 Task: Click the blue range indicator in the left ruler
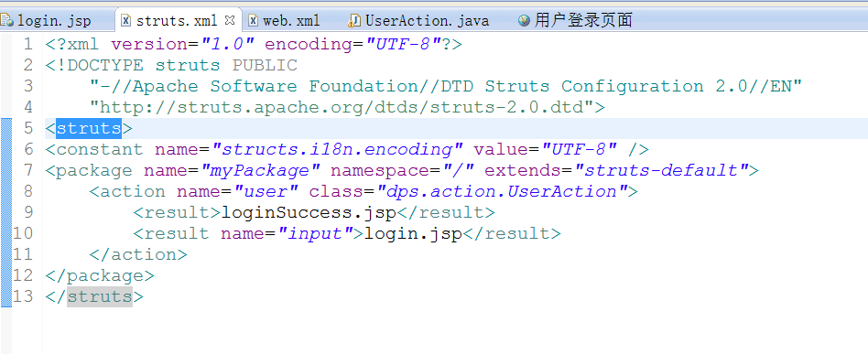[x=6, y=212]
